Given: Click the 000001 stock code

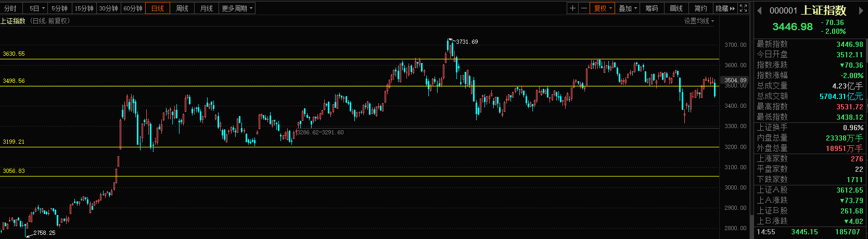Looking at the screenshot, I should (783, 10).
